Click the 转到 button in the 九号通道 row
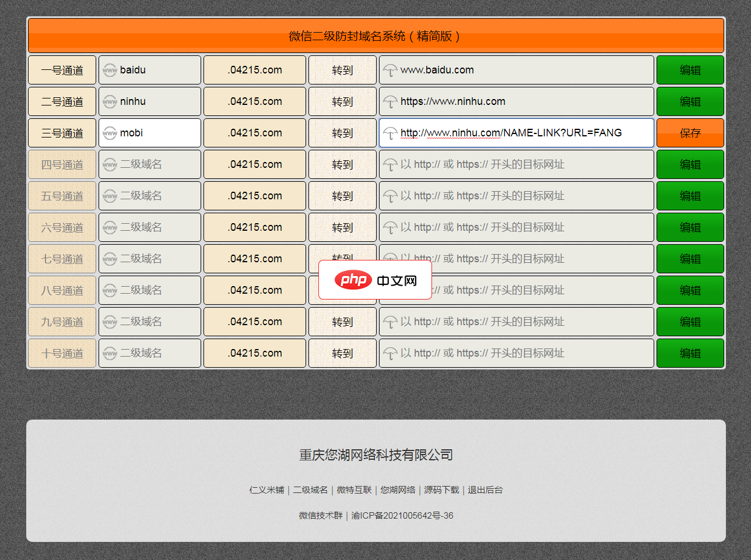Viewport: 751px width, 560px height. 342,321
